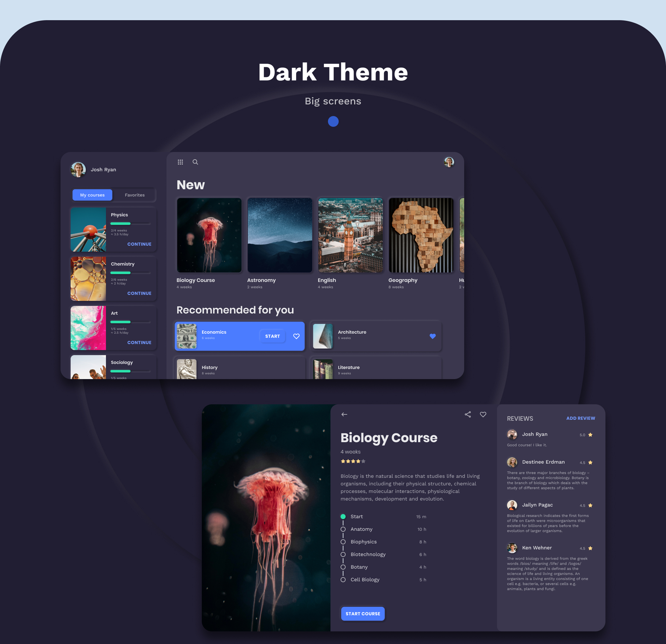This screenshot has width=666, height=644.
Task: Click Josh Ryan's sidebar avatar
Action: (78, 170)
